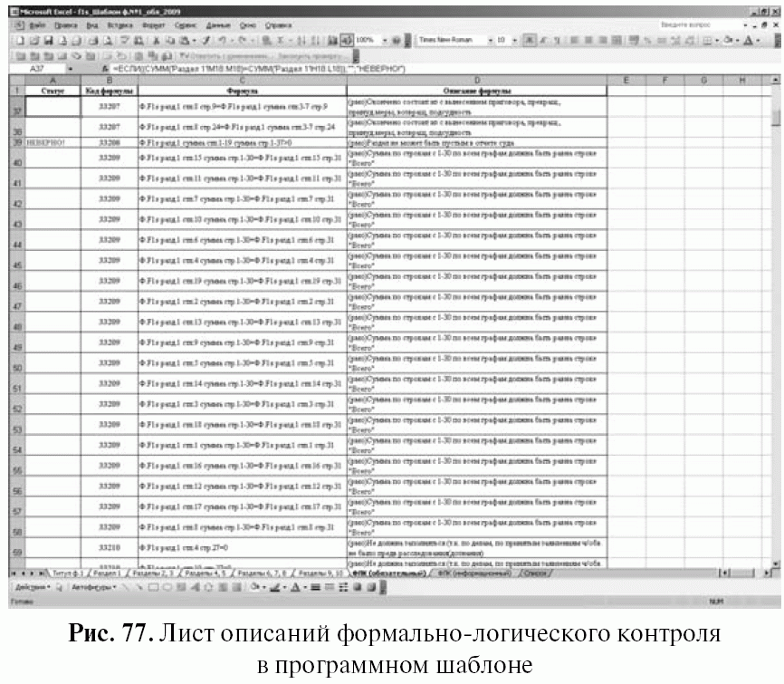Open the Times New Roman font dropdown
This screenshot has height=684, width=784.
491,41
